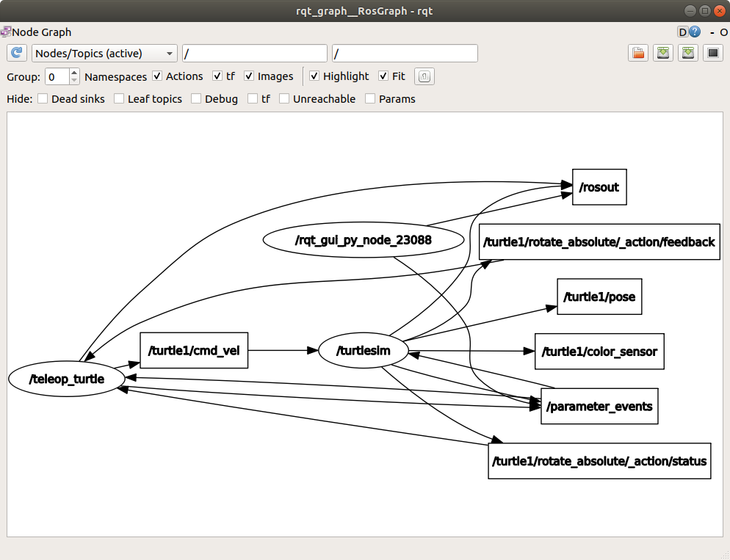Select the /turtle1/cmd_vel topic box
Image resolution: width=730 pixels, height=560 pixels.
pyautogui.click(x=194, y=351)
